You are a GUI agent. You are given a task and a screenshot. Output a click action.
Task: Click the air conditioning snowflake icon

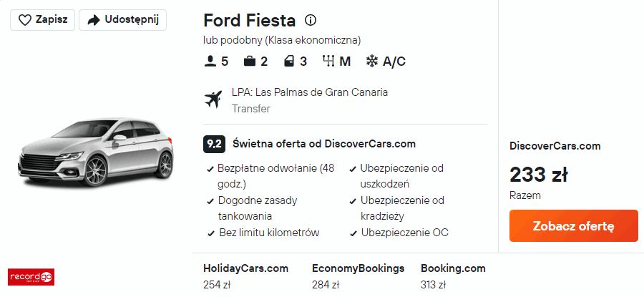(372, 62)
